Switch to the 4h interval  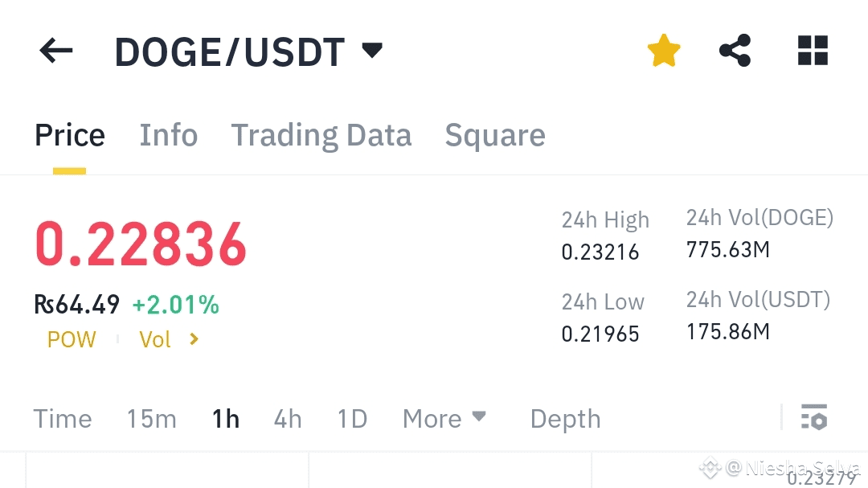(288, 419)
